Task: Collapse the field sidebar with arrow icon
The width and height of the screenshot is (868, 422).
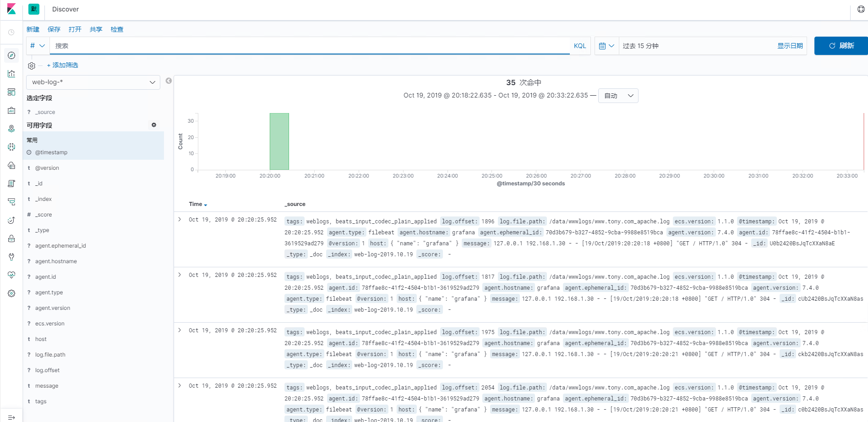Action: tap(169, 81)
